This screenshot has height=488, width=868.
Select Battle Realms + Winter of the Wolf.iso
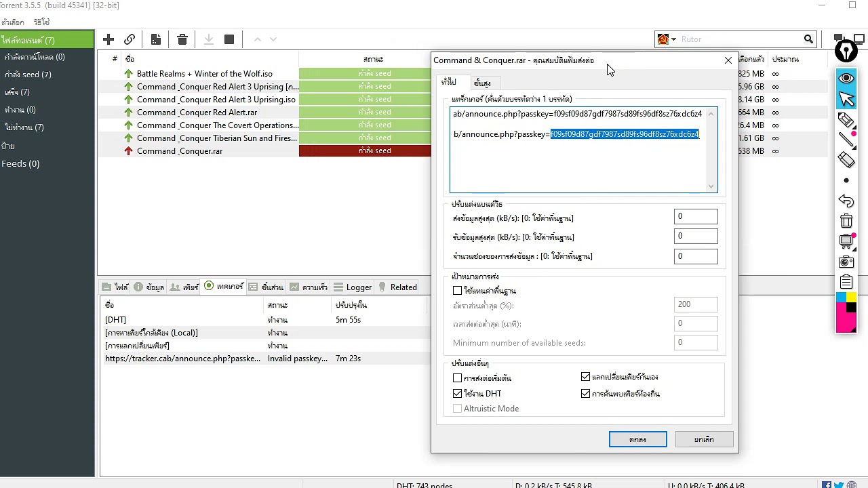[x=205, y=74]
